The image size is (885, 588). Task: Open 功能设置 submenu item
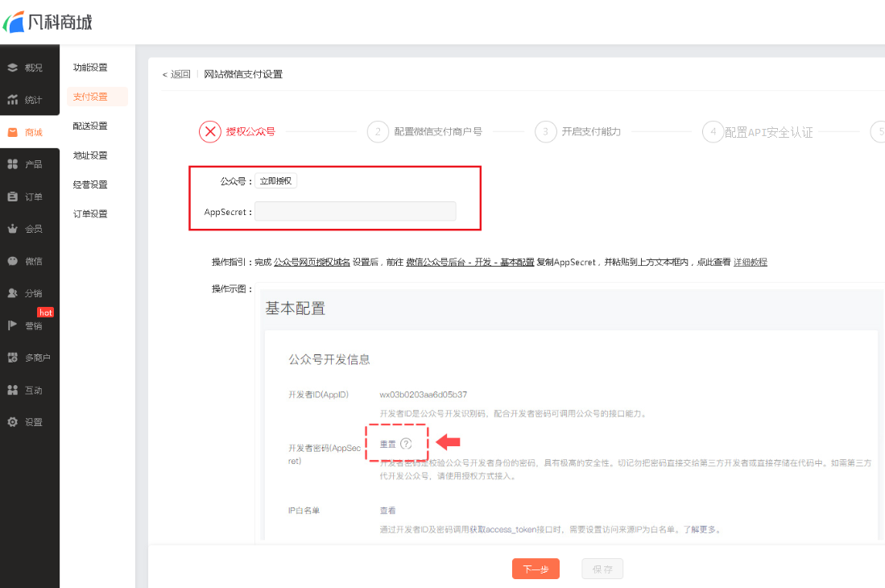tap(90, 67)
